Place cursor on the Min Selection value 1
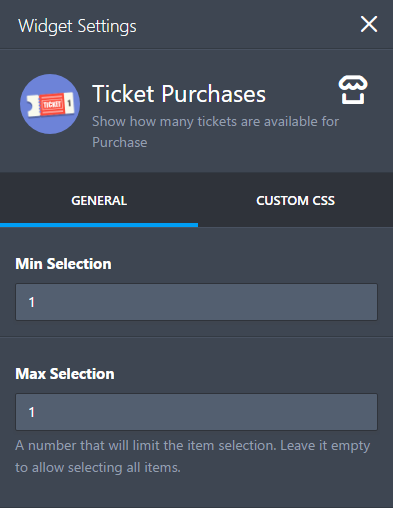Image resolution: width=393 pixels, height=508 pixels. 32,302
